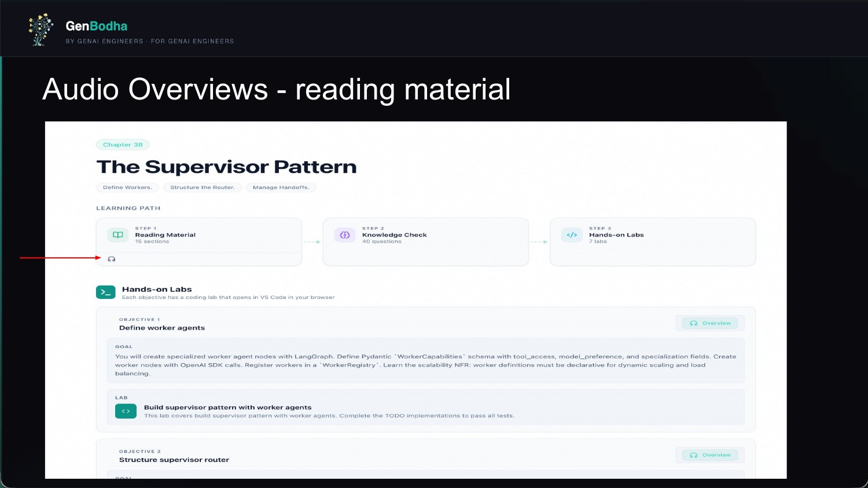Click the open book Reading Material icon
This screenshot has width=868, height=488.
(x=118, y=235)
